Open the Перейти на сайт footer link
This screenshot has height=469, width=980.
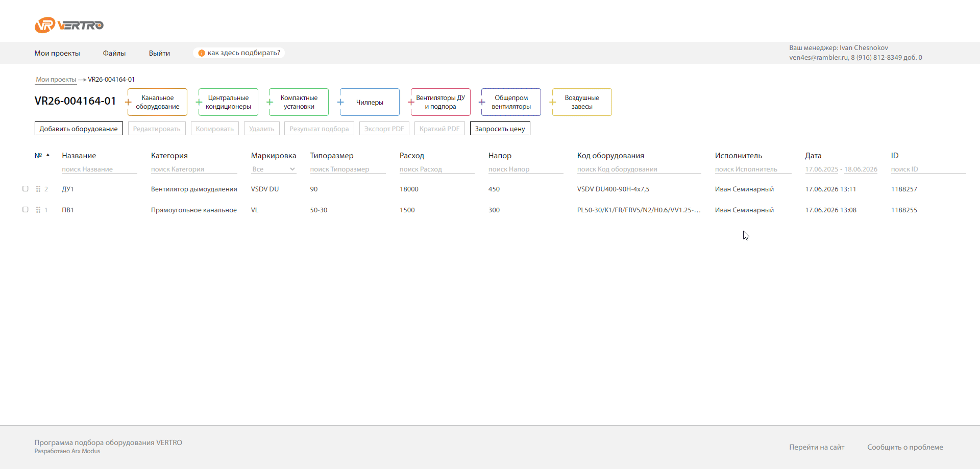click(x=817, y=447)
